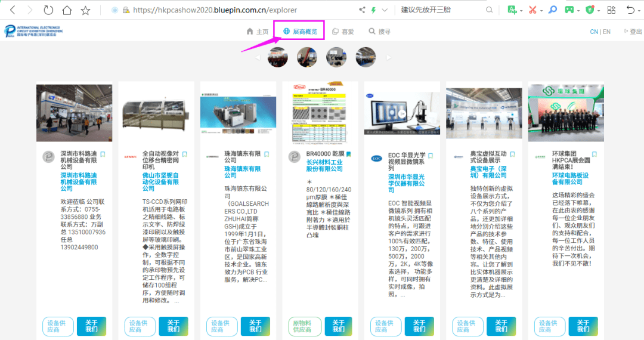Open the 环球集团 booth thumbnail image

point(566,113)
